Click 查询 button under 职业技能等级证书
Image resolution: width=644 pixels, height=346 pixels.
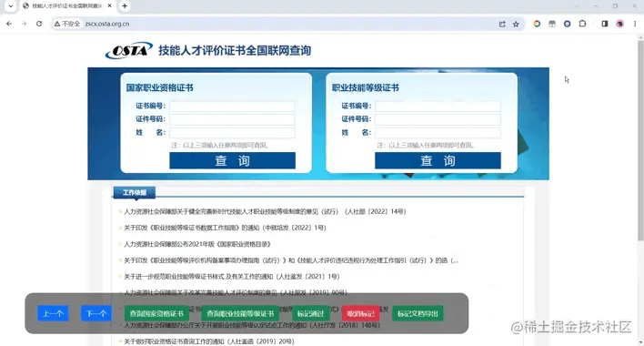[438, 160]
